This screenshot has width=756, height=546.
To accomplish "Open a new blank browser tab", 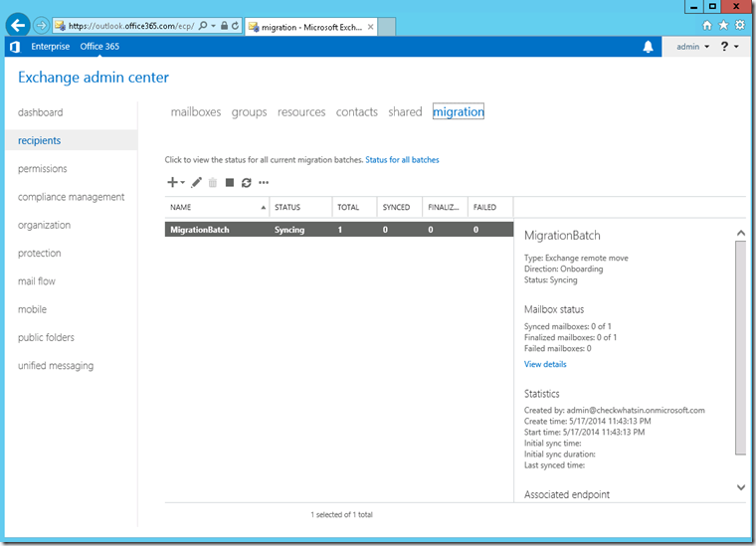I will pyautogui.click(x=387, y=27).
